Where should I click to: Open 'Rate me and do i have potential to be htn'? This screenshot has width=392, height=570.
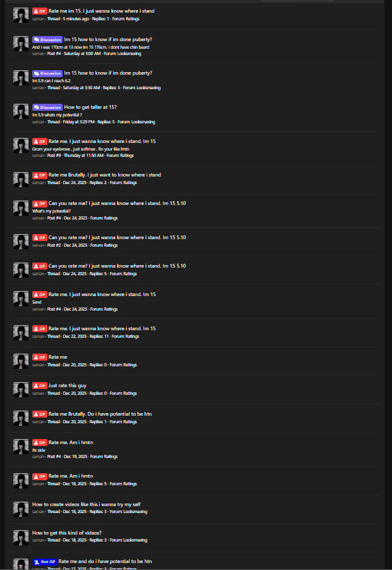coord(105,561)
